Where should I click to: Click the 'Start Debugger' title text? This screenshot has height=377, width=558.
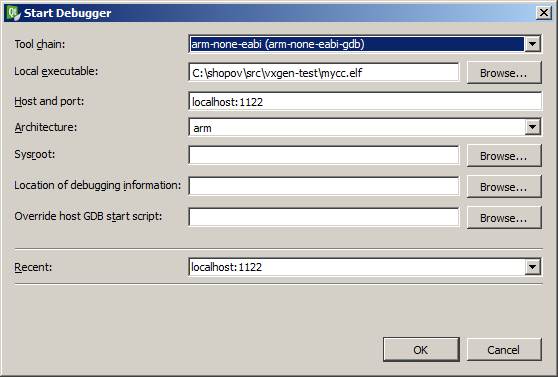[x=68, y=13]
